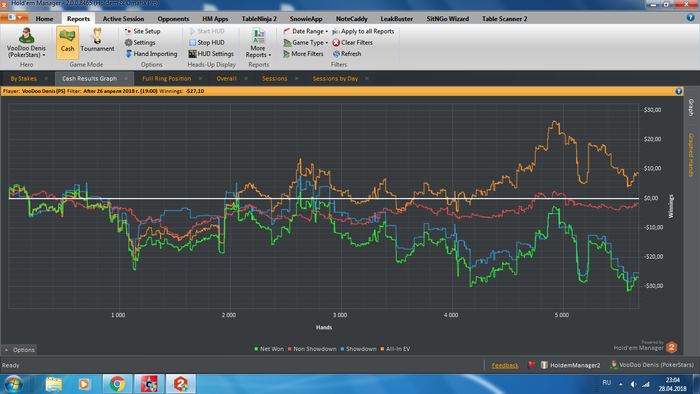Click the volume icon in system tray
Viewport: 700px width, 394px height.
tap(633, 384)
